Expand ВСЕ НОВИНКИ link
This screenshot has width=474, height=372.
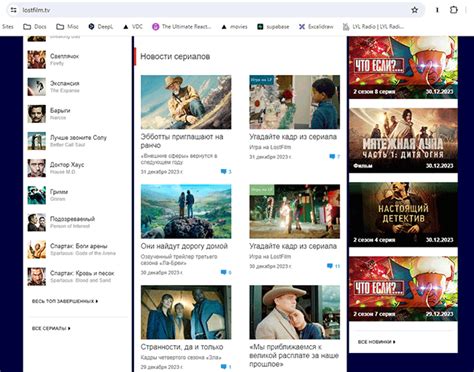click(377, 342)
